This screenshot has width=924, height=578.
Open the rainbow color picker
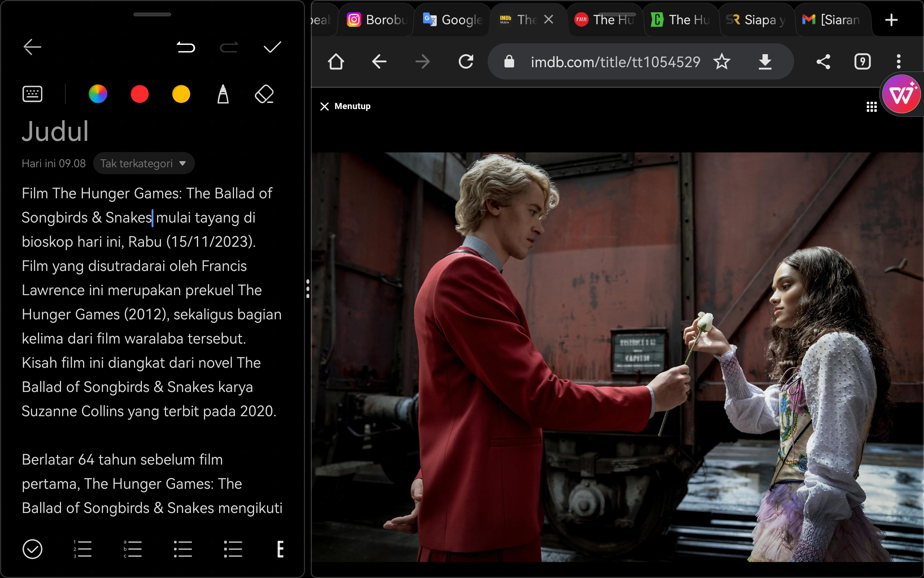click(98, 94)
